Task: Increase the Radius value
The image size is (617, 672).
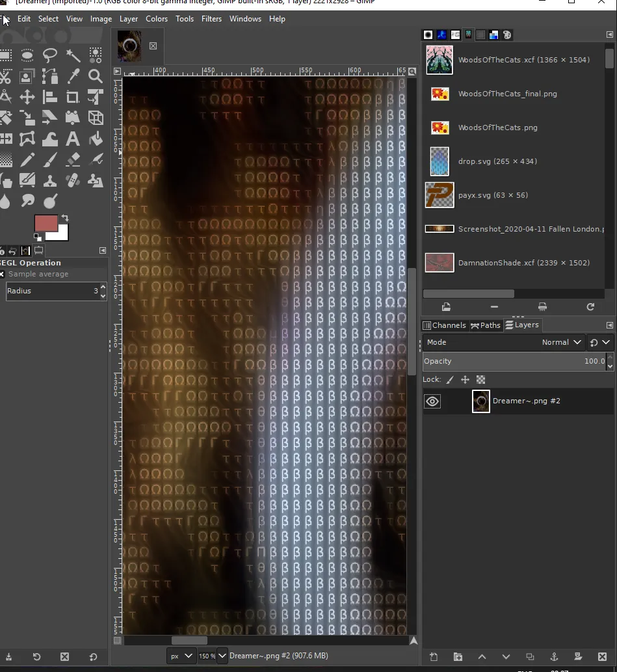Action: [103, 286]
